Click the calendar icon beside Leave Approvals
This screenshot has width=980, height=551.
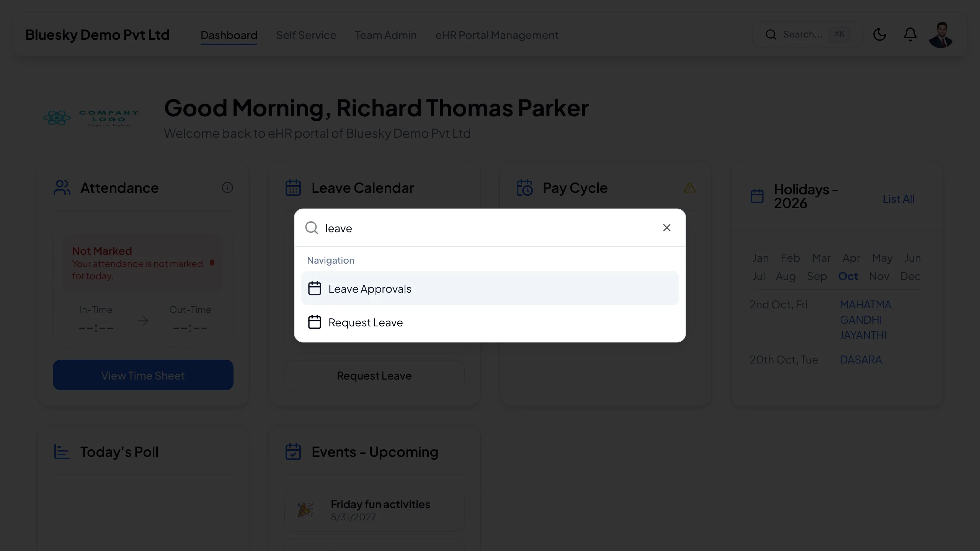pyautogui.click(x=315, y=289)
